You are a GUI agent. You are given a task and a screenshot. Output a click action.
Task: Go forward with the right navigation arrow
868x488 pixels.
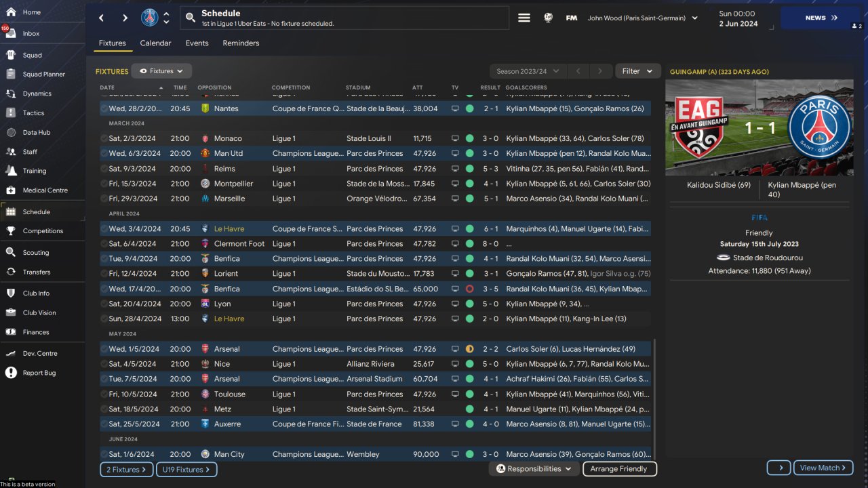click(x=125, y=18)
